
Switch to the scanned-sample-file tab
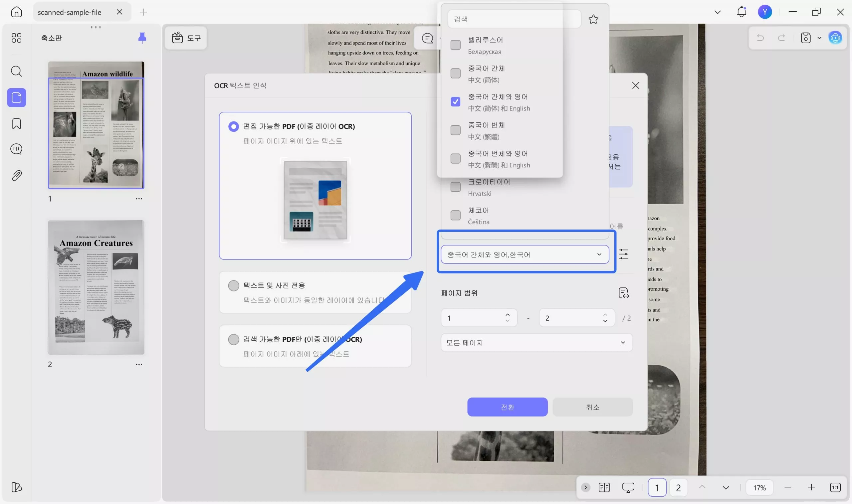(x=69, y=12)
